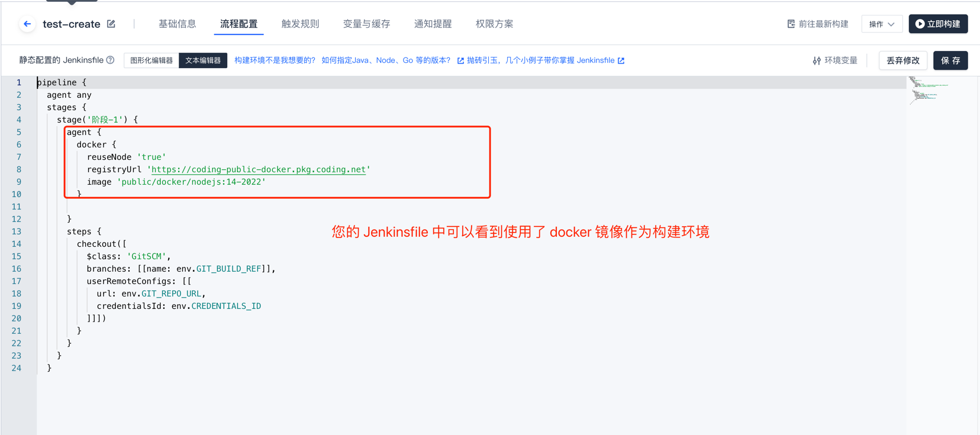Viewport: 980px width, 435px height.
Task: Click the 保存 button
Action: [x=950, y=60]
